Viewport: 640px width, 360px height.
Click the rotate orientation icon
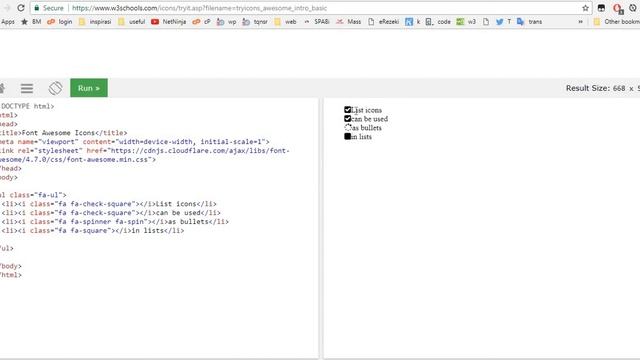tap(56, 88)
